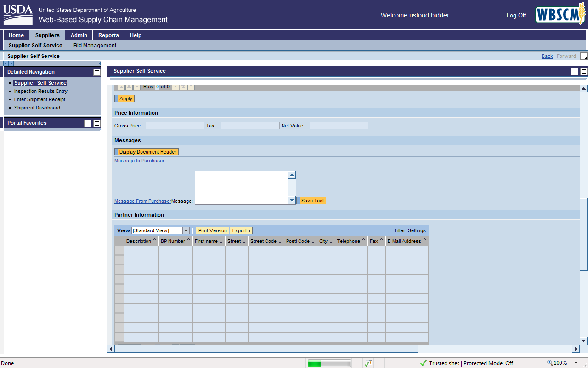Viewport: 588px width, 368px height.
Task: Hide navigation pane with left arrow
Action: pyautogui.click(x=100, y=63)
